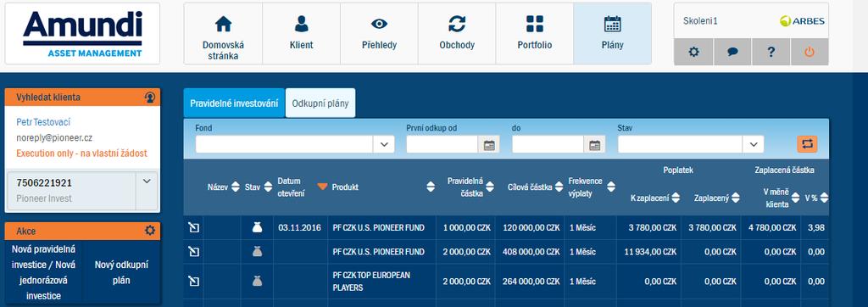This screenshot has width=868, height=307.
Task: Click the ARBES logo
Action: pyautogui.click(x=802, y=21)
